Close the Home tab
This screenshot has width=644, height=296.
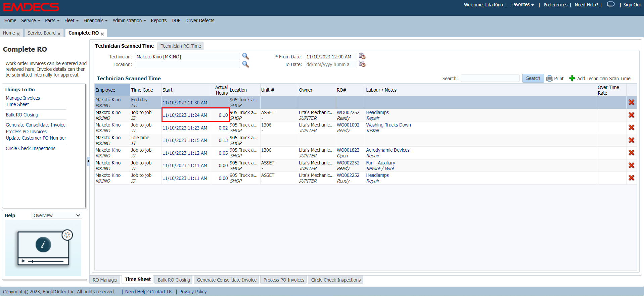[x=18, y=34]
